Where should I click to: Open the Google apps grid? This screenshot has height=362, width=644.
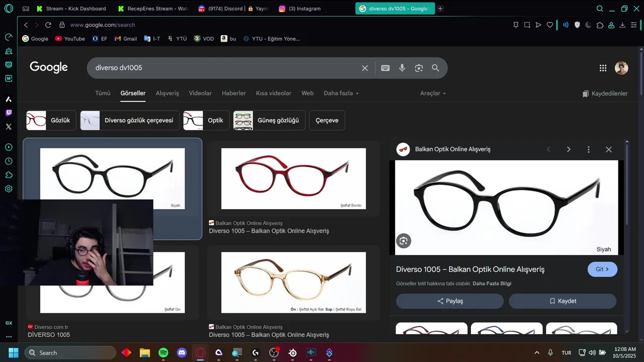coord(603,68)
